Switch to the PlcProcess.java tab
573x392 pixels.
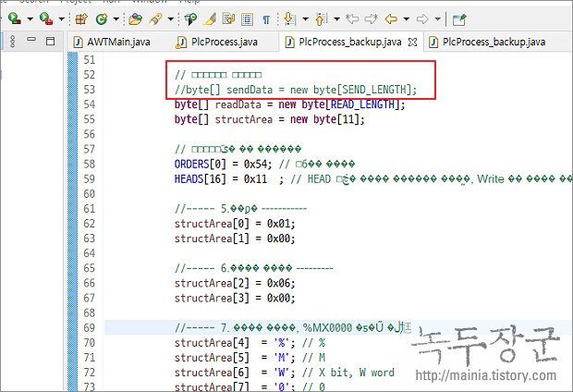[217, 42]
